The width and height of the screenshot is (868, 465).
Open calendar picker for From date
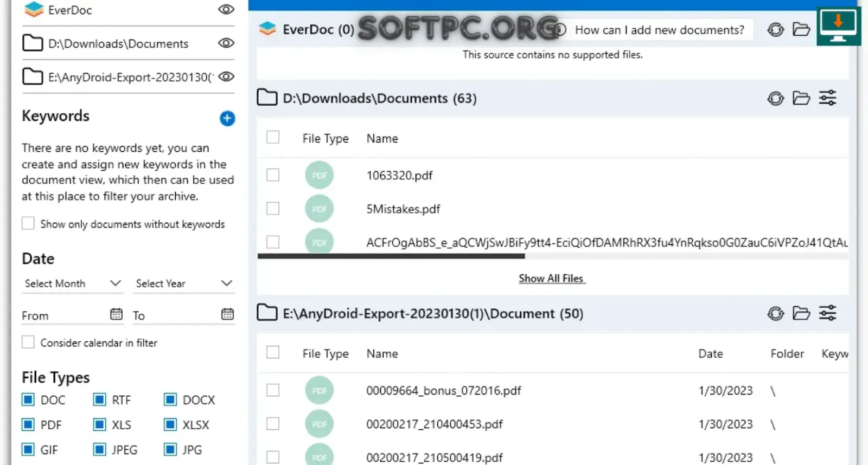116,314
